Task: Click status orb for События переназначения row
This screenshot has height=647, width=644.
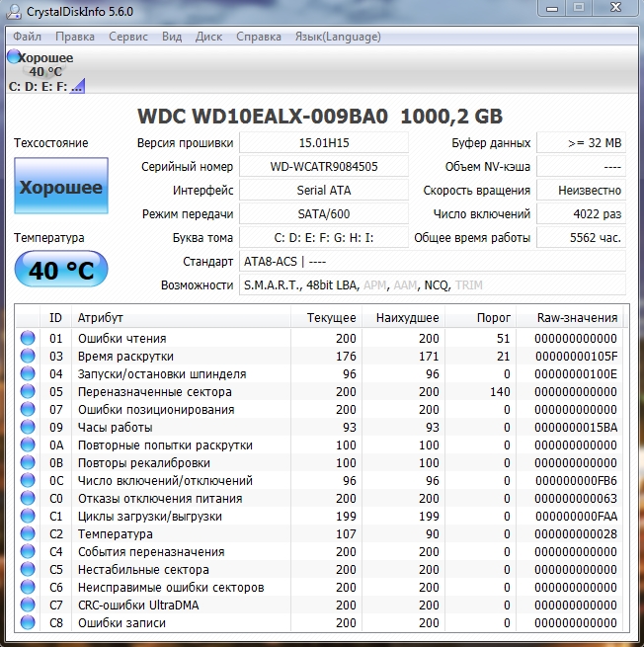Action: click(28, 551)
